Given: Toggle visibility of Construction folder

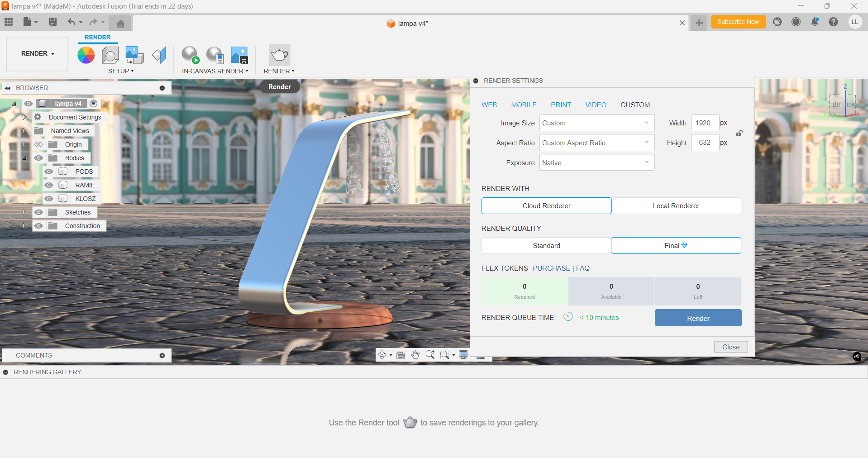Looking at the screenshot, I should pos(39,226).
